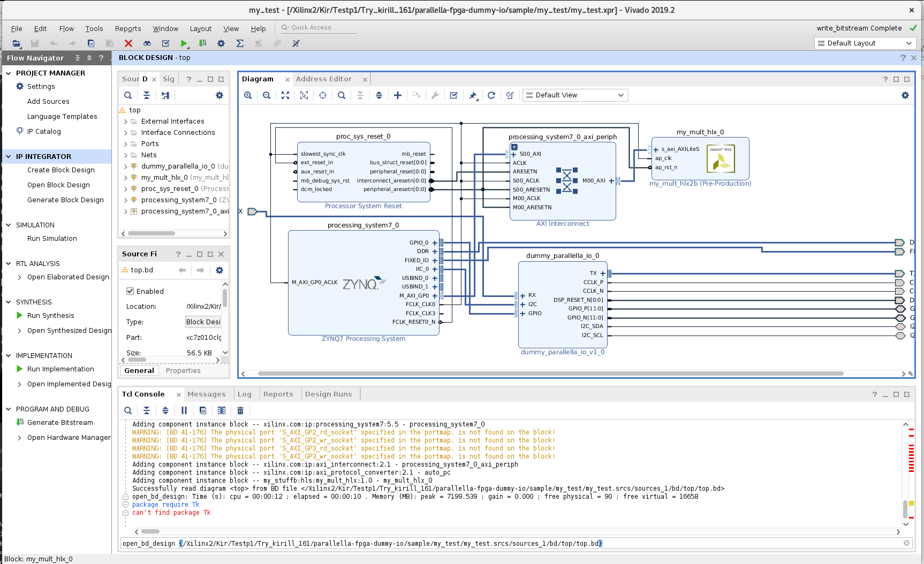The image size is (924, 564).
Task: Open diagram settings gear at right
Action: click(905, 95)
